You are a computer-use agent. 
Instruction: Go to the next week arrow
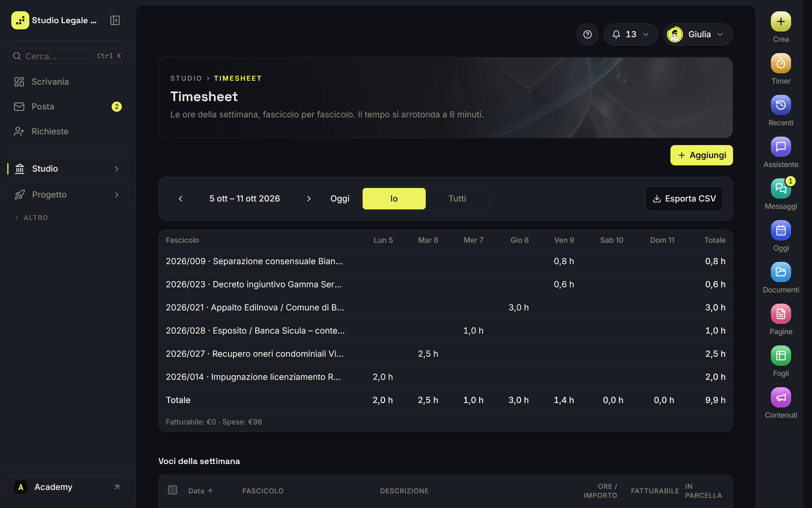309,199
